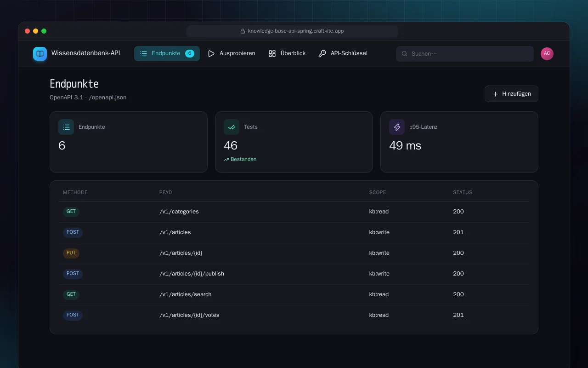The width and height of the screenshot is (588, 368).
Task: Select the /v1/articles/{id}/votes path
Action: click(189, 315)
